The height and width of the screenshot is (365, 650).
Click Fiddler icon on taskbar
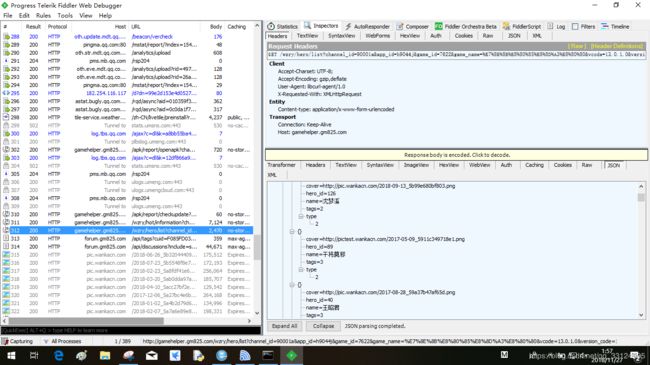(292, 355)
